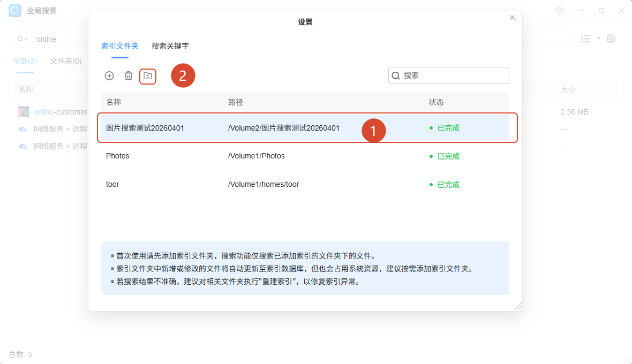Image resolution: width=632 pixels, height=364 pixels.
Task: Close the 设置 dialog
Action: [512, 18]
